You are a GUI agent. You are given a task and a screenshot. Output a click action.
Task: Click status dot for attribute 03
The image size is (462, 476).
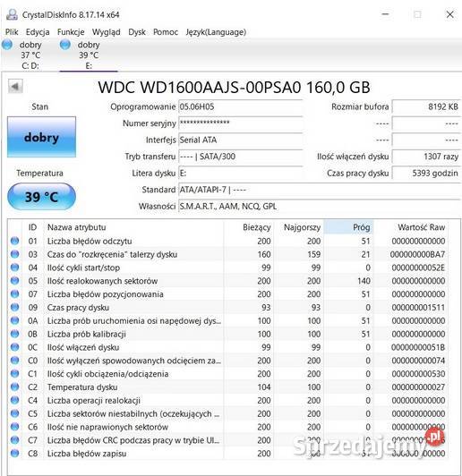[14, 254]
